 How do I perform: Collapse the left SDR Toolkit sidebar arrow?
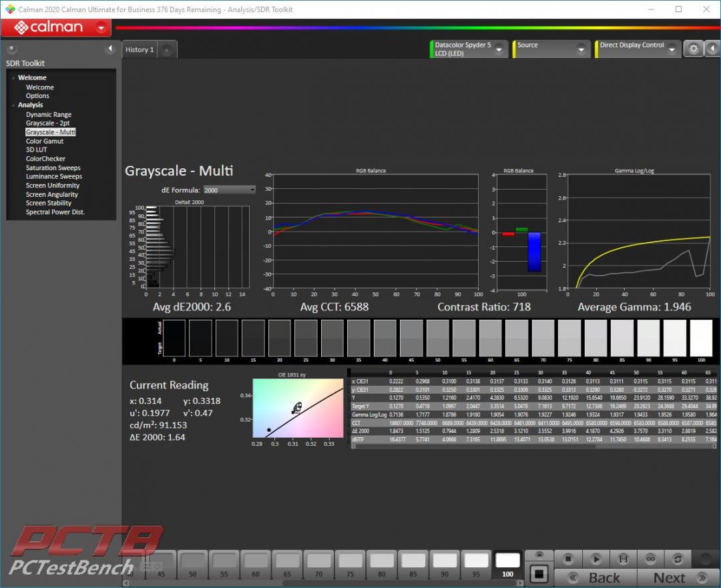[x=110, y=49]
